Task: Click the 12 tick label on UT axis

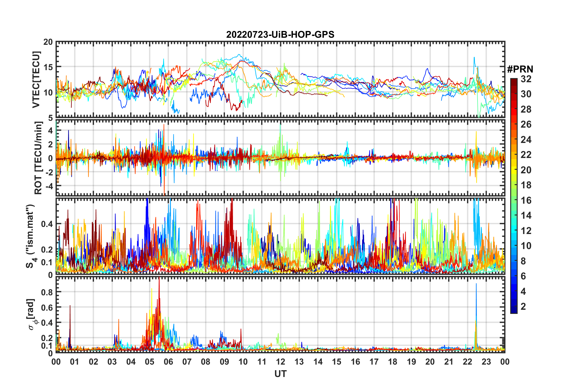Action: (280, 362)
